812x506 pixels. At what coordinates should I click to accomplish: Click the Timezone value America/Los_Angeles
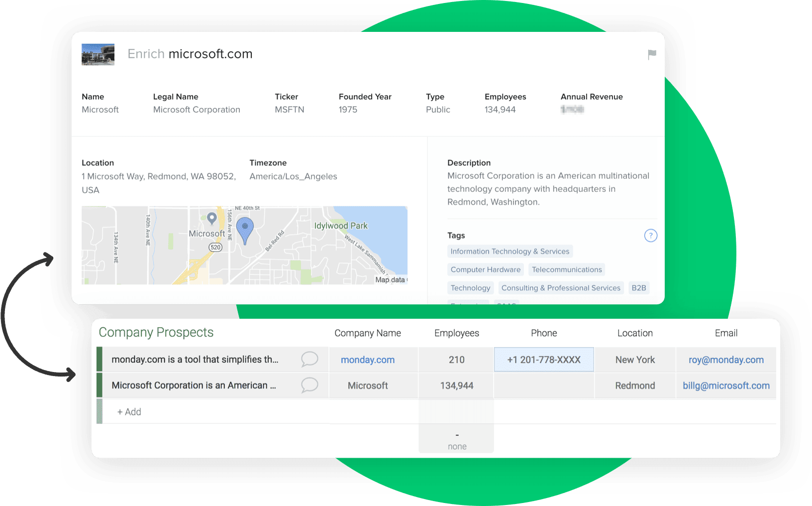click(293, 176)
